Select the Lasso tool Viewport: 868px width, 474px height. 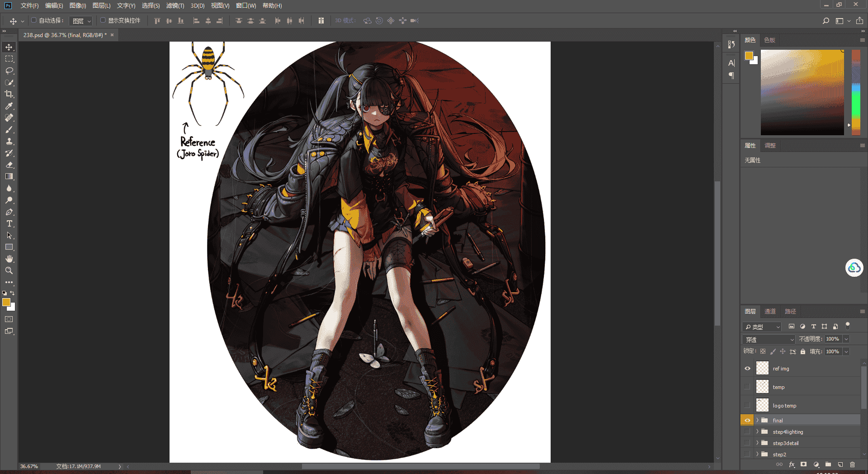click(9, 71)
